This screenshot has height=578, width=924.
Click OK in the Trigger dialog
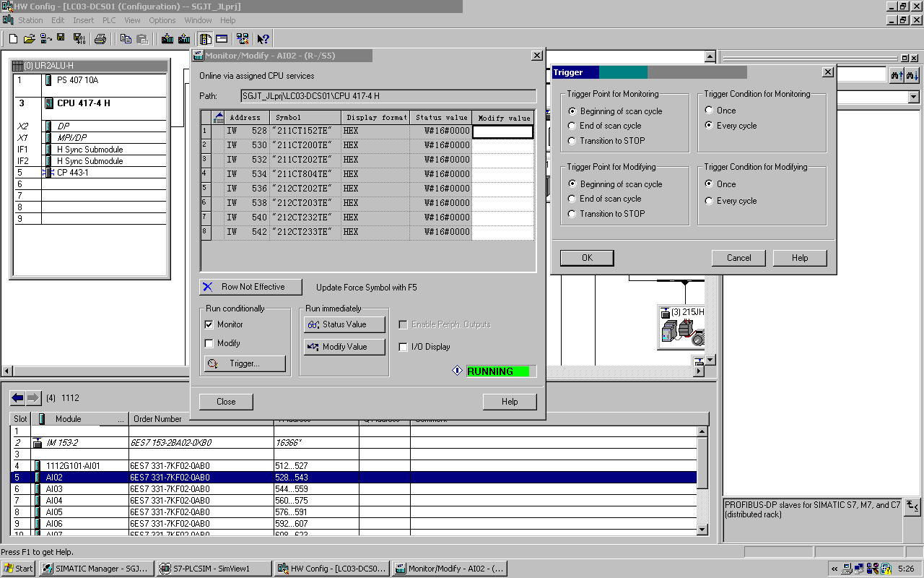pyautogui.click(x=587, y=258)
